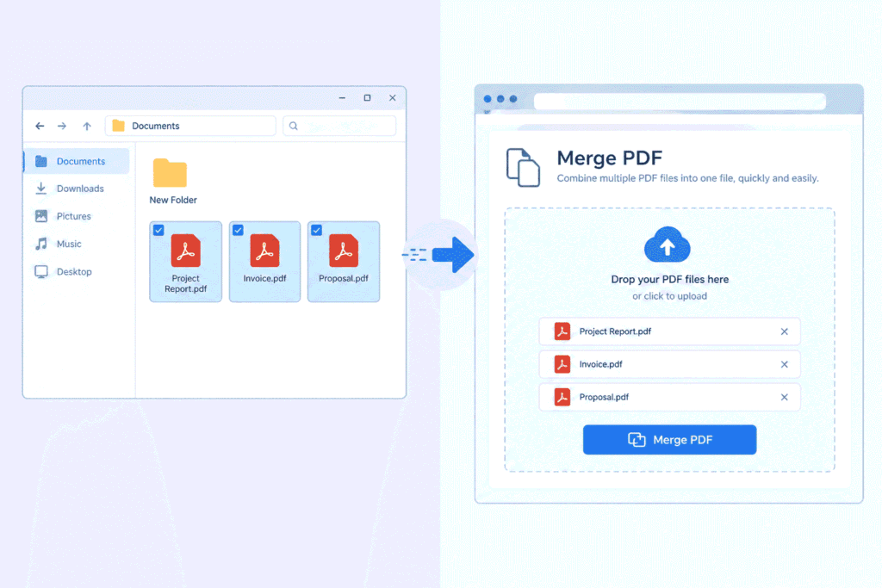Select Documents in the sidebar
The width and height of the screenshot is (882, 588).
[x=77, y=161]
